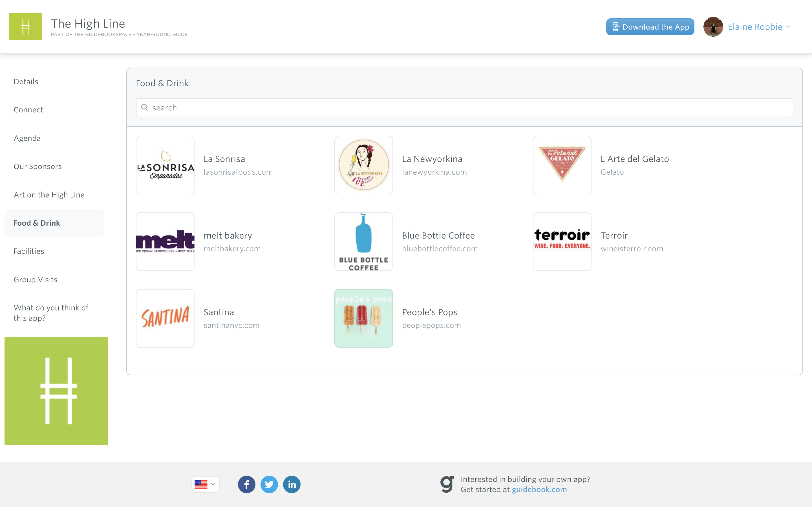Open the Facebook social icon
This screenshot has width=812, height=507.
coord(247,484)
